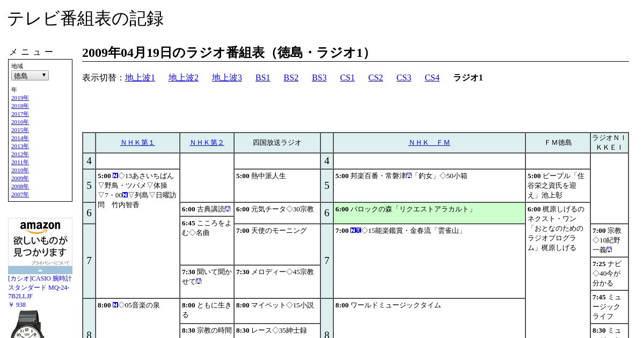Select the 8:00 ともに生きる program
The height and width of the screenshot is (338, 644).
[207, 311]
